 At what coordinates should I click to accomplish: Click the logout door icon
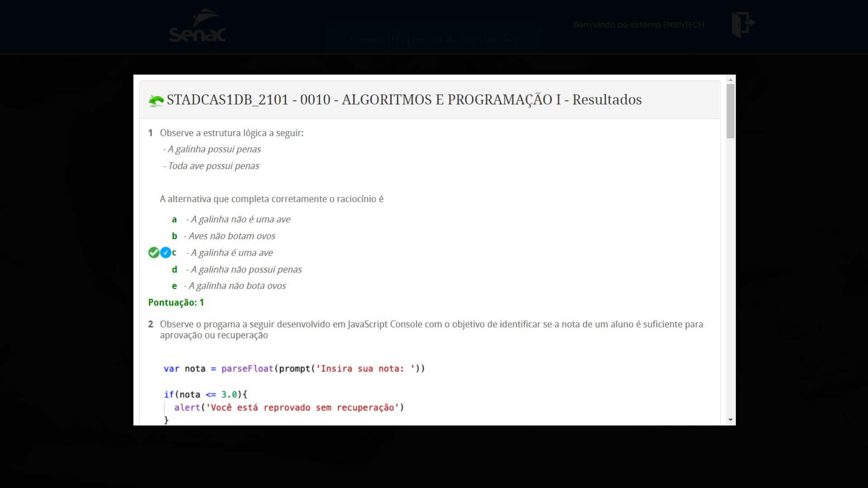[743, 24]
